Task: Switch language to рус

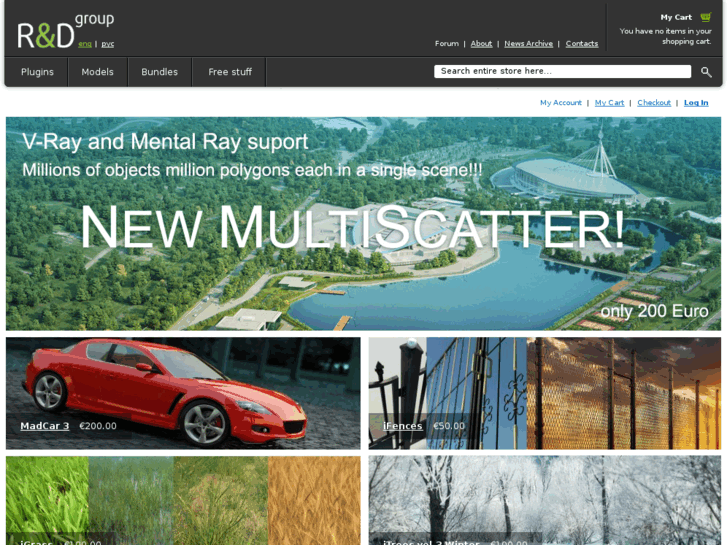Action: point(108,44)
